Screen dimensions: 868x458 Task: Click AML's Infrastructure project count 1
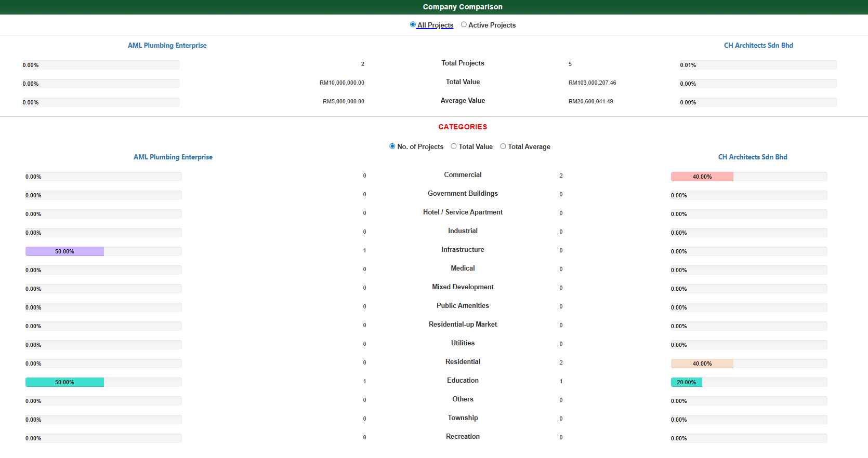[364, 250]
